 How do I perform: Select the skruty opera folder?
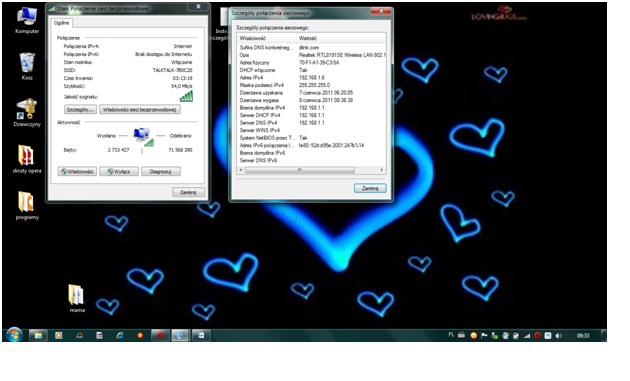point(27,159)
